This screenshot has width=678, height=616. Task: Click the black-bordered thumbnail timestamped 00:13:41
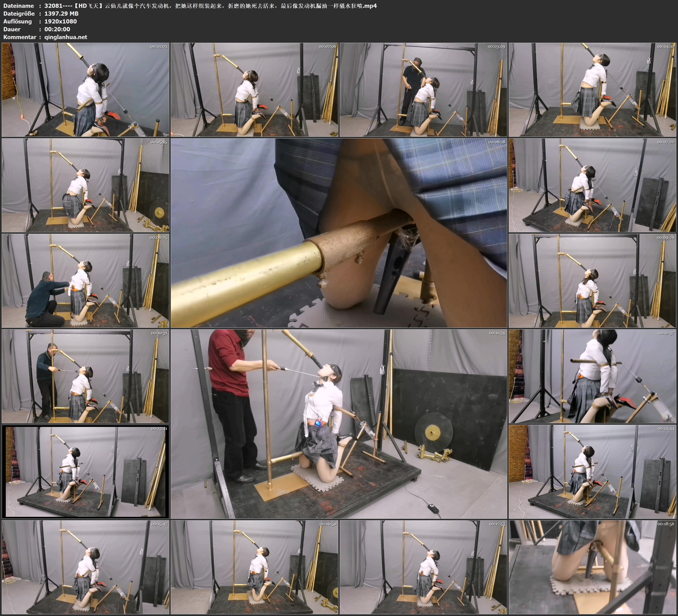point(85,472)
